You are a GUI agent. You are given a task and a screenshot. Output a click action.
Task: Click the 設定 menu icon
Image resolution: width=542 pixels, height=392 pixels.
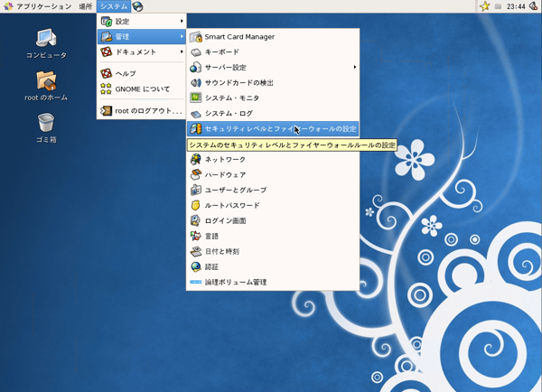[106, 21]
